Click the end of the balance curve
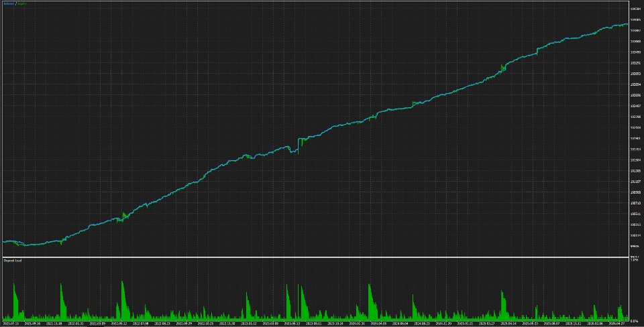 (627, 24)
